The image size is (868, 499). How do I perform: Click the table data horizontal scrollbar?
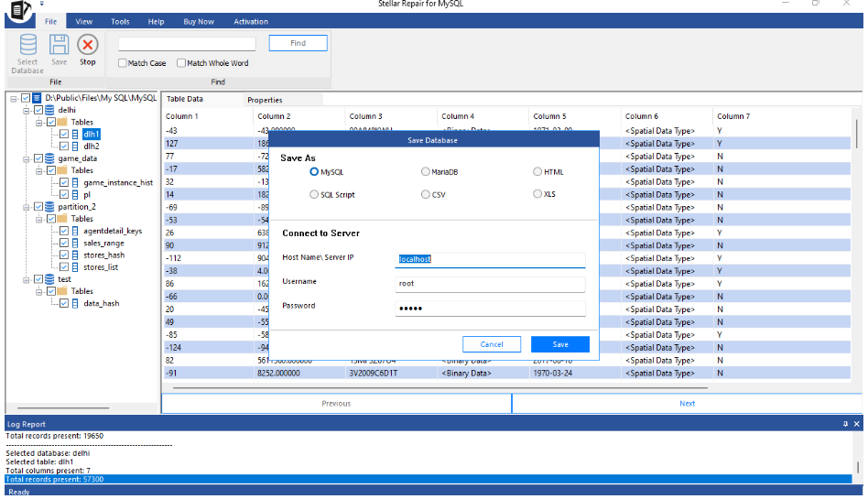click(440, 388)
